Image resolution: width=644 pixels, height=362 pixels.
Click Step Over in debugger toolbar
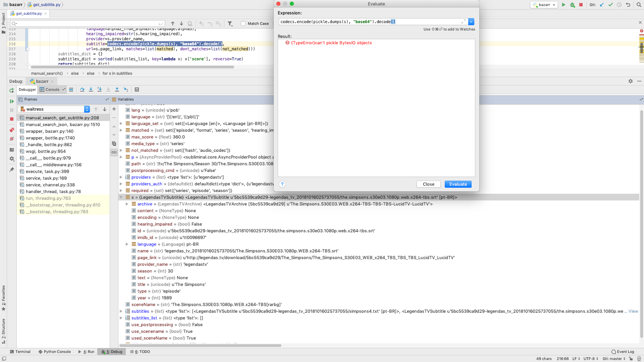click(82, 89)
